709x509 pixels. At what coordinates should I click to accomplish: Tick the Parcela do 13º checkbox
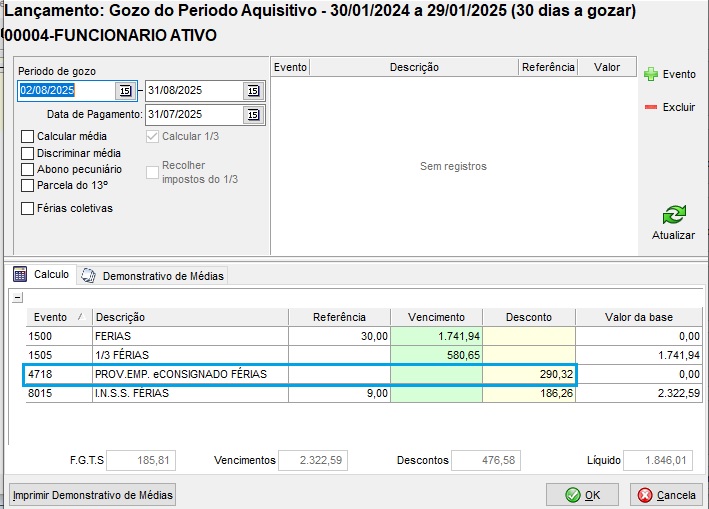click(28, 185)
